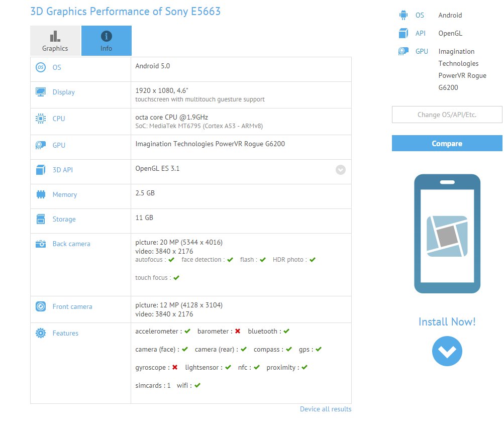Screen dimensions: 504x433
Task: Click the page title 3D Graphics Performance
Action: point(125,11)
